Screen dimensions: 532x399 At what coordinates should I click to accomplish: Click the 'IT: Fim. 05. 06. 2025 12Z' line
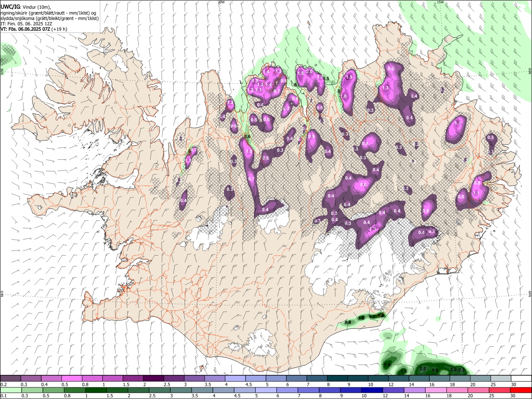click(x=26, y=24)
